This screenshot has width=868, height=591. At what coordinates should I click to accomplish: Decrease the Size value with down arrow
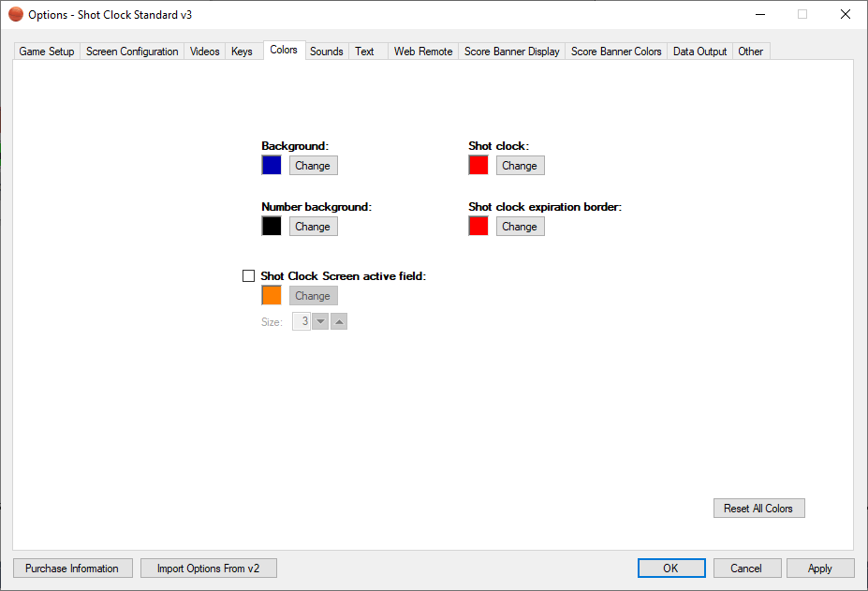(x=320, y=322)
